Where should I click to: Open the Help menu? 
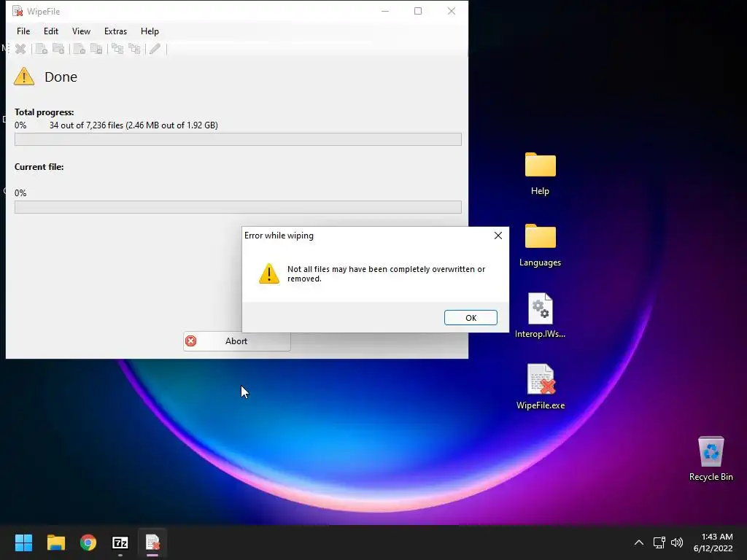coord(150,31)
